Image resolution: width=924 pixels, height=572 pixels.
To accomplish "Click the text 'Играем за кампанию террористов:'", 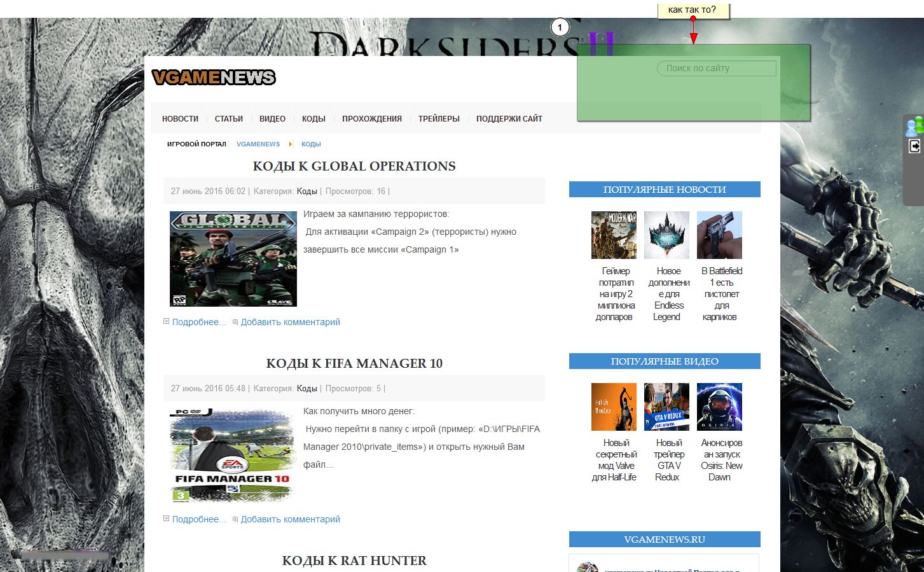I will [376, 214].
